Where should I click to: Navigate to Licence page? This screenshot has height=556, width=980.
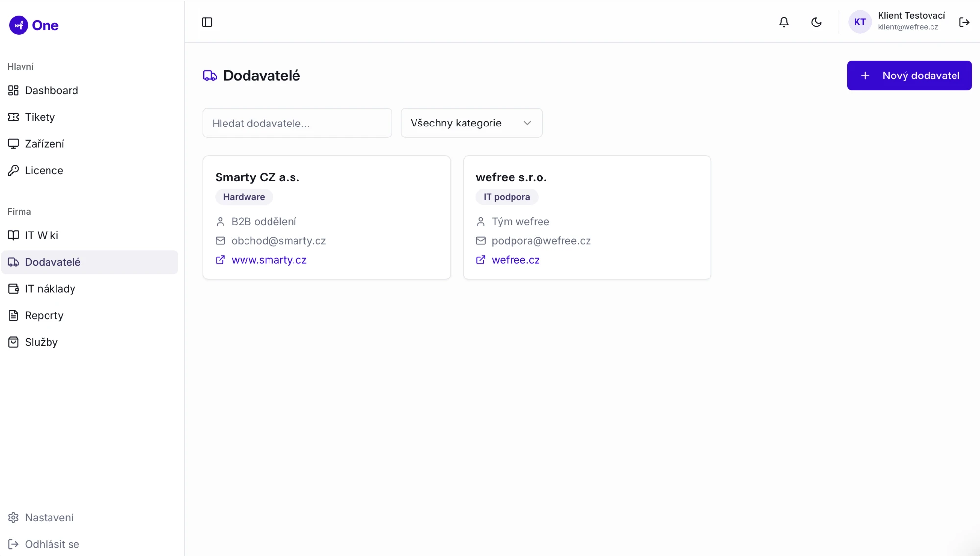click(x=90, y=170)
